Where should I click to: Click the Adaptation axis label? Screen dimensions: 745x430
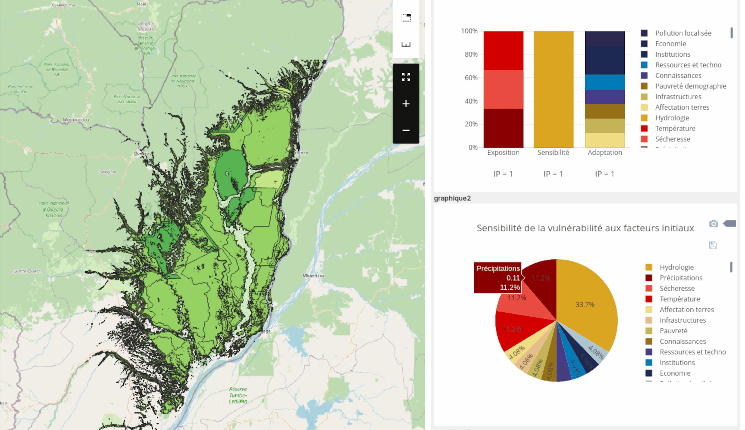pyautogui.click(x=604, y=153)
